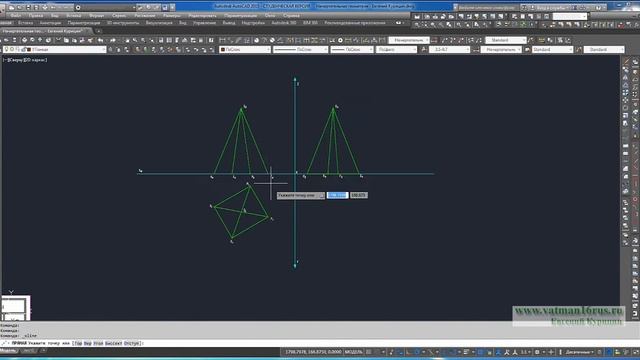Open the Редактировать menu
Viewport: 640px width, 360px height.
tap(202, 16)
